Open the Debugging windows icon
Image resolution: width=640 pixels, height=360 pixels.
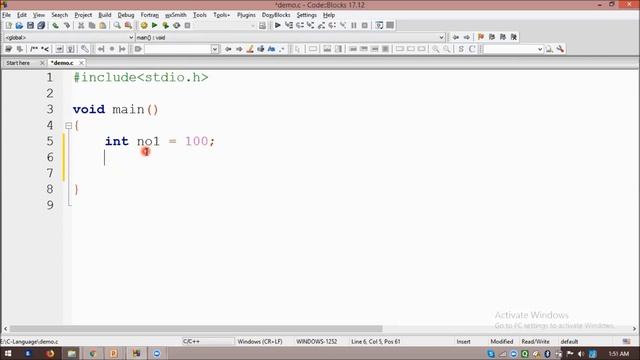(379, 25)
